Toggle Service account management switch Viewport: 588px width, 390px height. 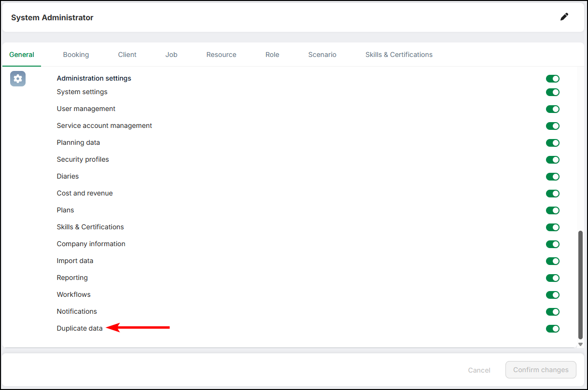pyautogui.click(x=552, y=126)
